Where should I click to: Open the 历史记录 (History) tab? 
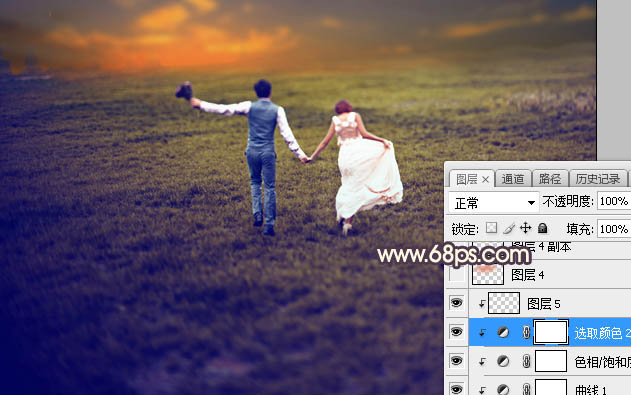pyautogui.click(x=598, y=179)
